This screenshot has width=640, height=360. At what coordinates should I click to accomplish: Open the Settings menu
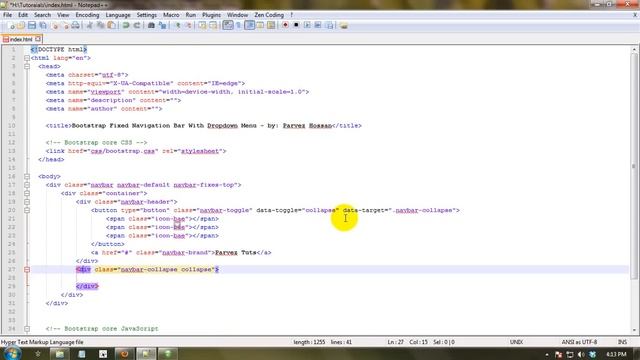tap(147, 15)
